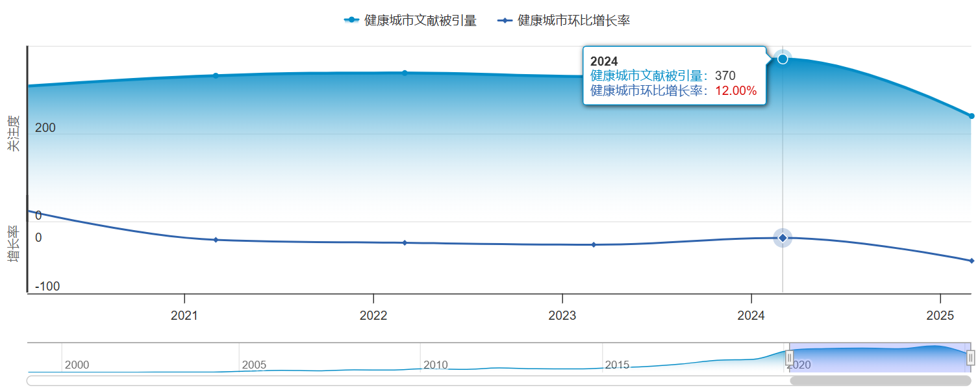The image size is (980, 390).
Task: Toggle the 健康城市环比增长率 legend series
Action: coord(564,21)
